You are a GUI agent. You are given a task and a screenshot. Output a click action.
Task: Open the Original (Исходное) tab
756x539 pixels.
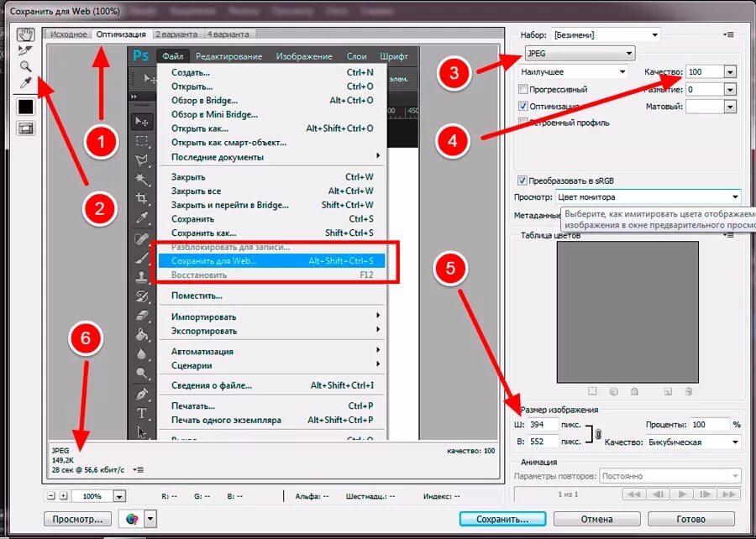click(69, 34)
